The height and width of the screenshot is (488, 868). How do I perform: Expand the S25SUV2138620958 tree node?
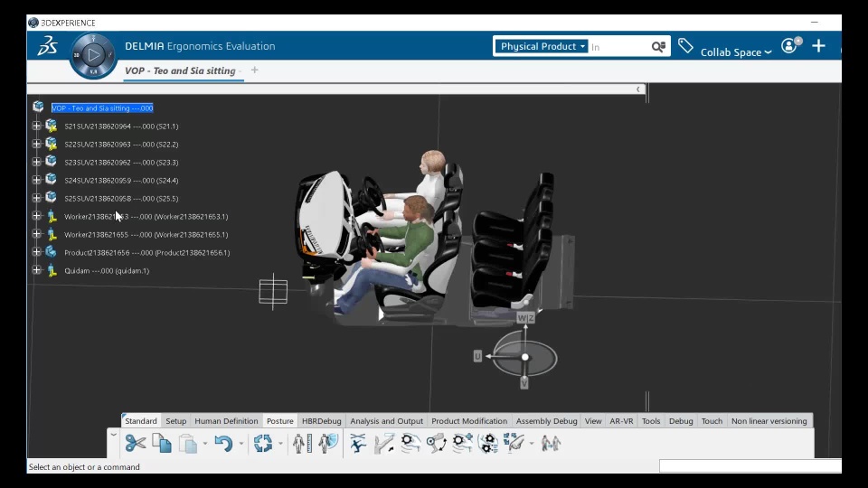pyautogui.click(x=36, y=198)
